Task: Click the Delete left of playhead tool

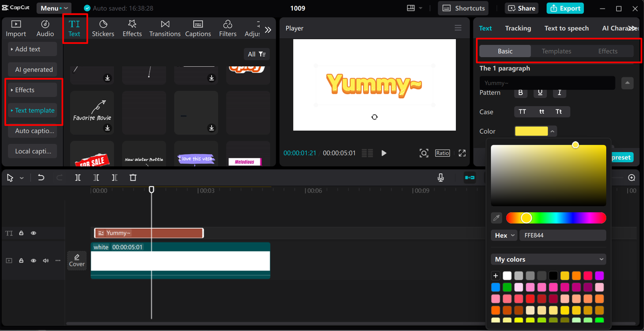Action: (96, 178)
